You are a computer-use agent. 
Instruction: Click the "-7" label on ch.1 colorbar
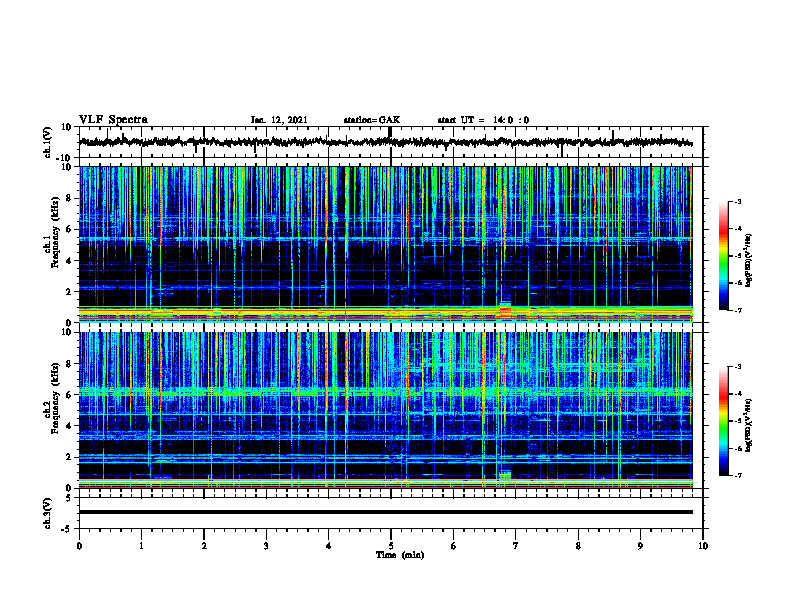(x=737, y=310)
